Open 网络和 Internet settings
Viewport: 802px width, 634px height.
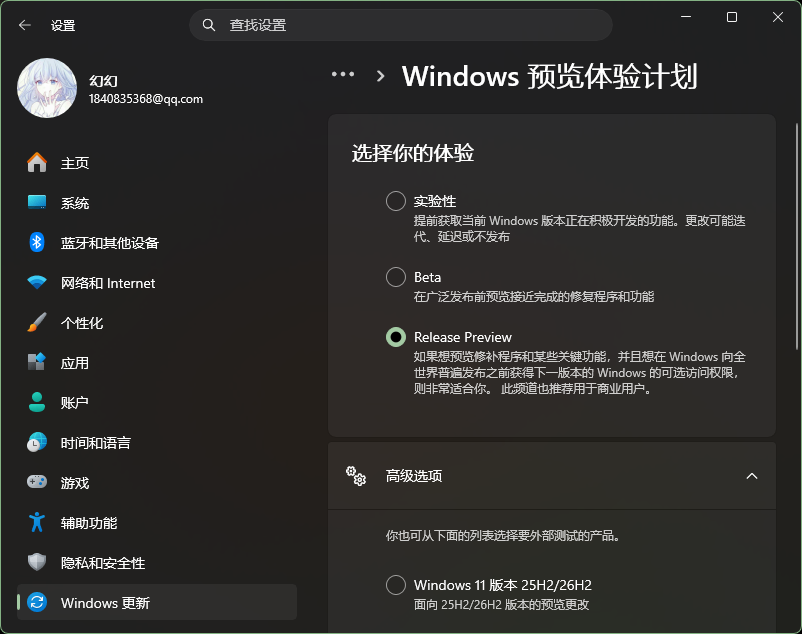click(x=157, y=282)
